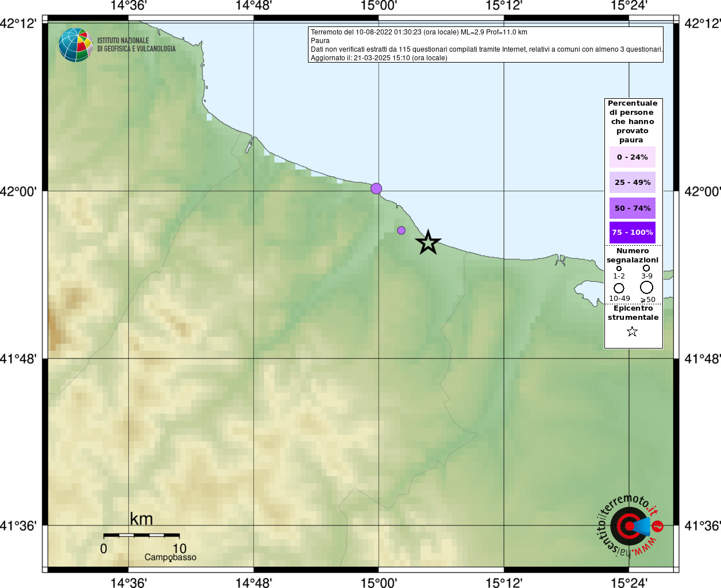Click the right axis label 42°00'
This screenshot has width=721, height=588.
[703, 191]
